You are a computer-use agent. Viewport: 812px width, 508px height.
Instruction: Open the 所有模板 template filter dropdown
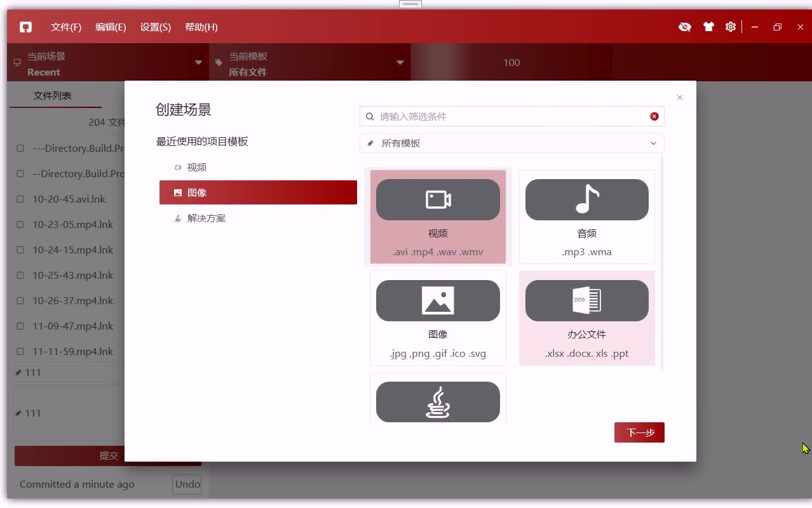click(653, 143)
